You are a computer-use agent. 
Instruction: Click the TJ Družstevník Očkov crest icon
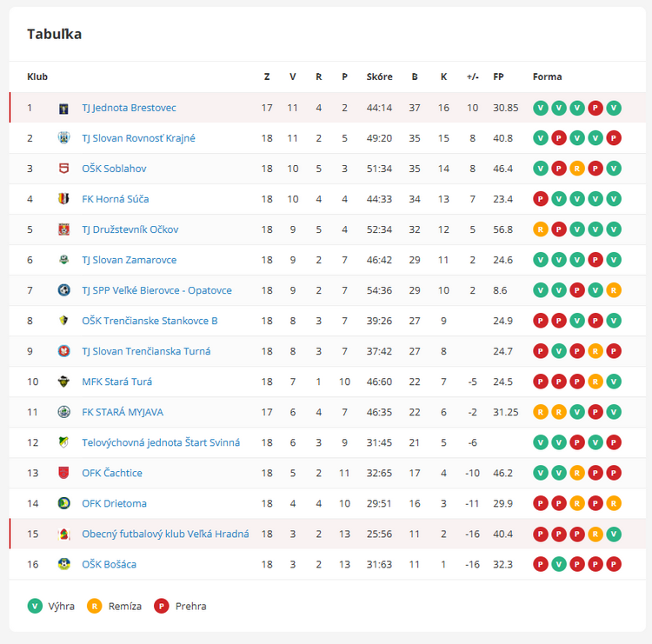[63, 229]
